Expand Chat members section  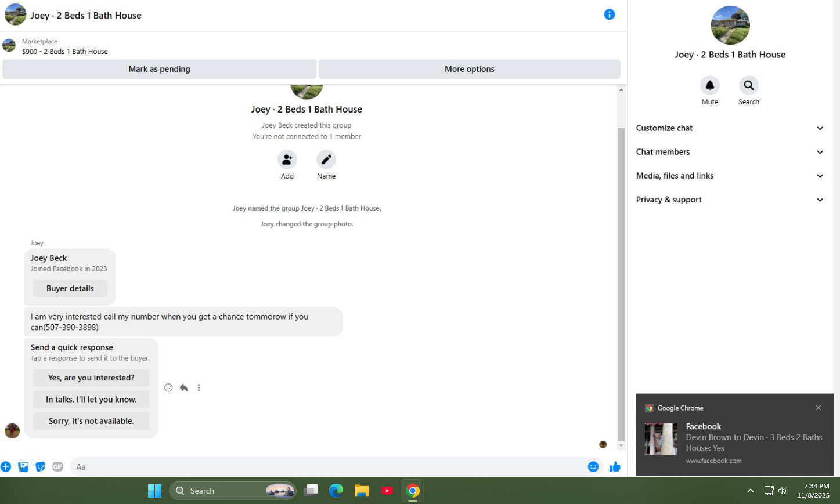[x=730, y=152]
